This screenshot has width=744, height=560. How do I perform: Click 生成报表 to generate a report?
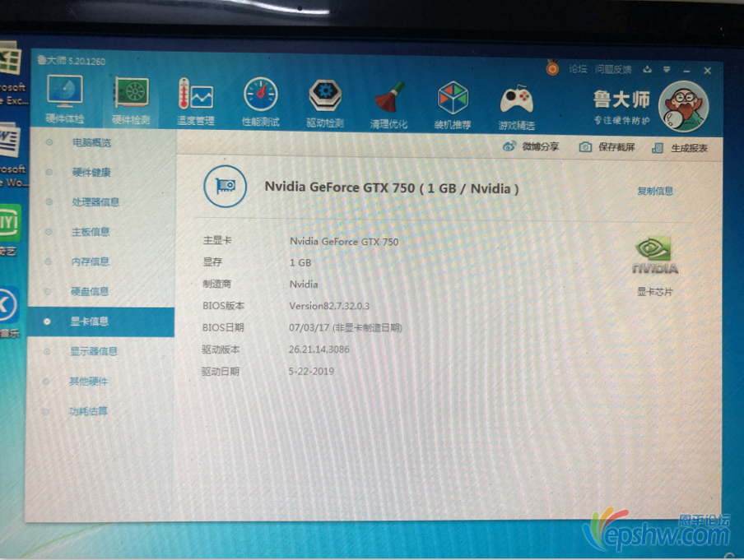(680, 148)
